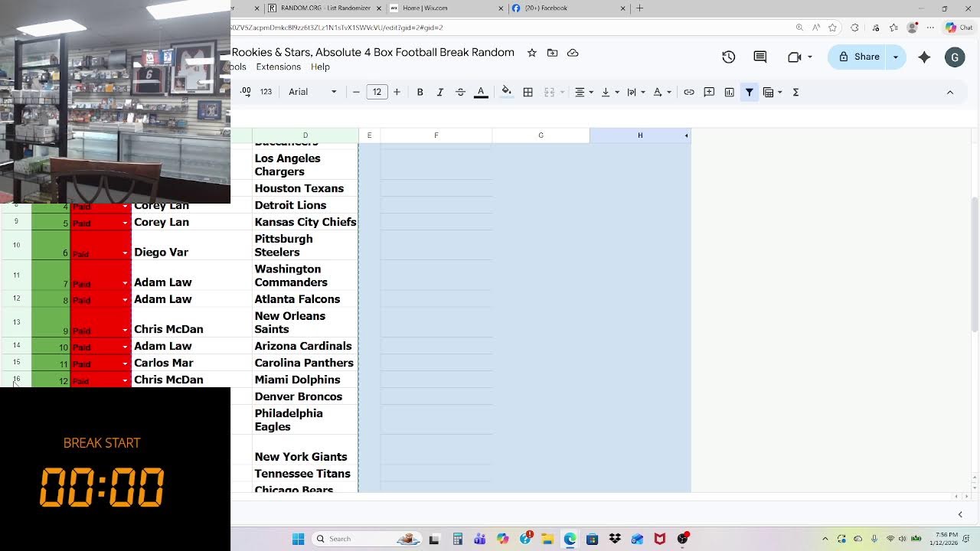This screenshot has height=551, width=980.
Task: Click the move to folder icon
Action: coord(552,53)
